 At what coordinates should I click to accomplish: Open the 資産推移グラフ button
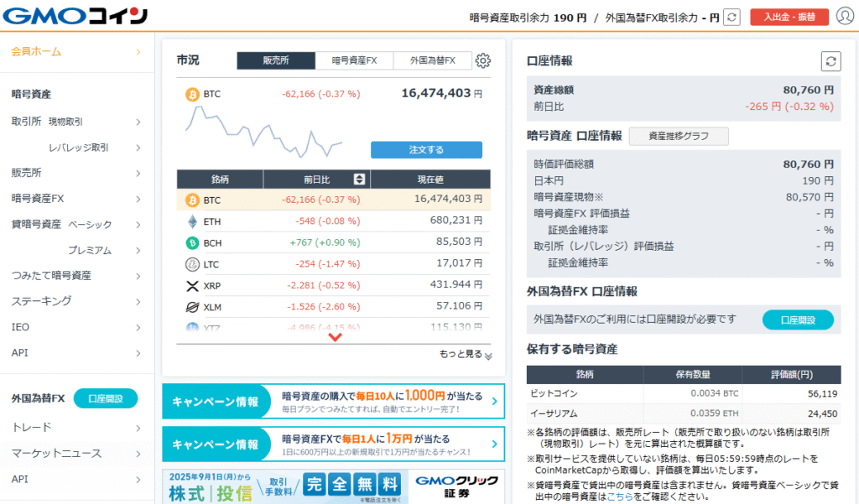[x=678, y=136]
